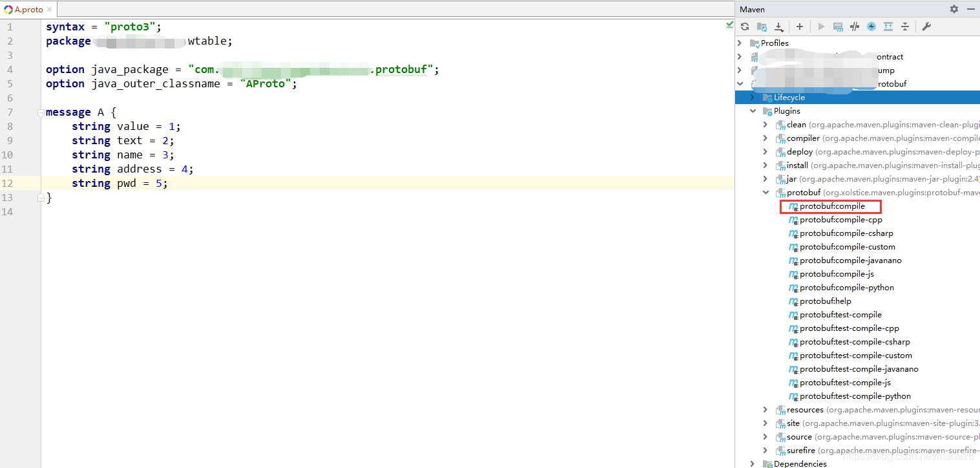Click Generate Sources and Update Folders icon

[762, 27]
